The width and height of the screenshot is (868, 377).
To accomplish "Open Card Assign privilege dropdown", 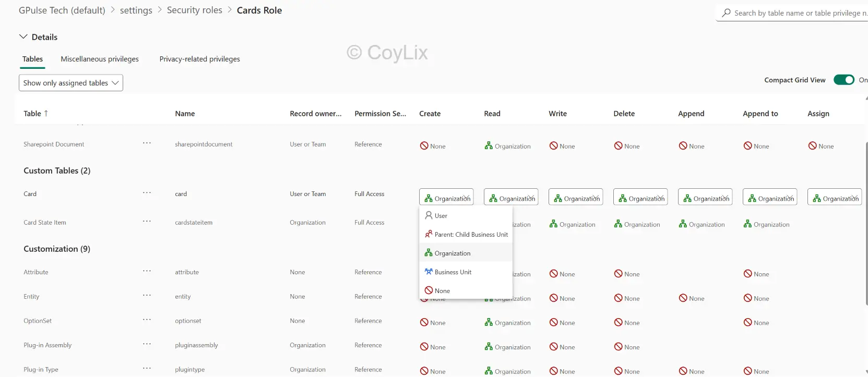I will coord(835,197).
